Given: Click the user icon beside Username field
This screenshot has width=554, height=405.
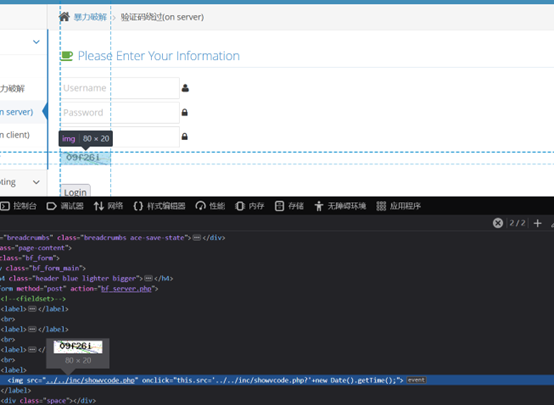Looking at the screenshot, I should pos(185,88).
